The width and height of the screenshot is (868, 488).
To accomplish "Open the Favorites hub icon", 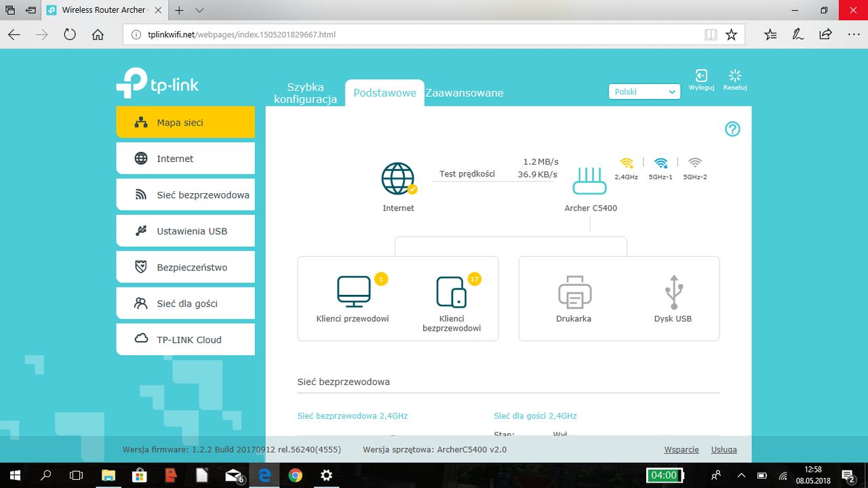I will click(x=770, y=35).
